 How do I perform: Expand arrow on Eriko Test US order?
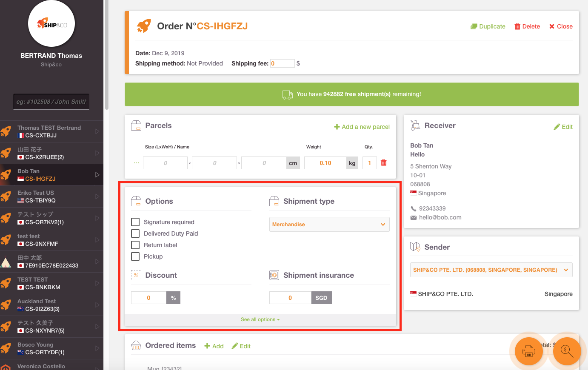pyautogui.click(x=97, y=196)
